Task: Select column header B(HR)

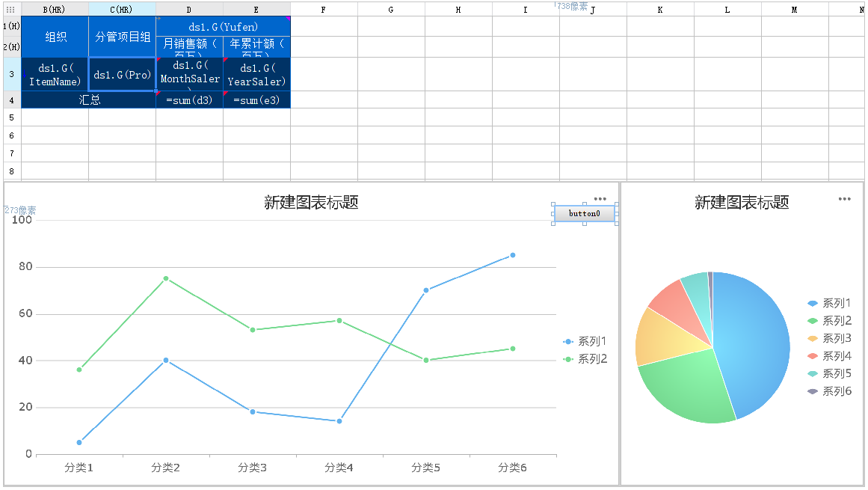Action: click(x=55, y=10)
